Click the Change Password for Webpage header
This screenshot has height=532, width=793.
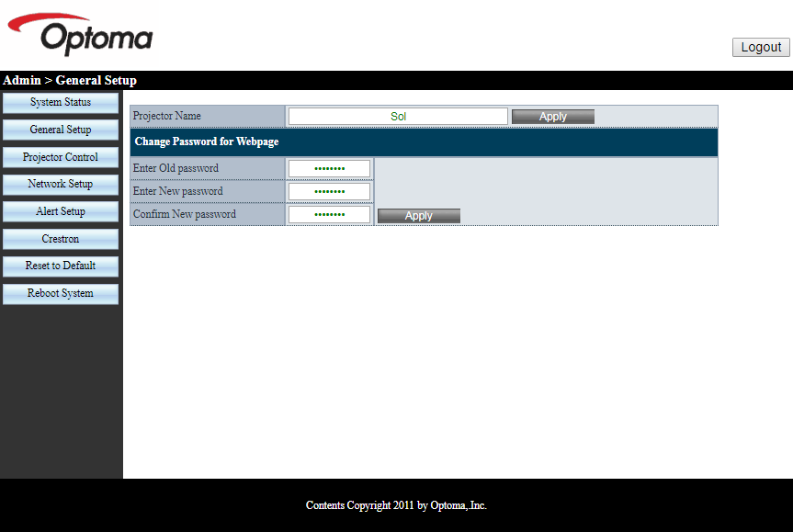pos(207,141)
